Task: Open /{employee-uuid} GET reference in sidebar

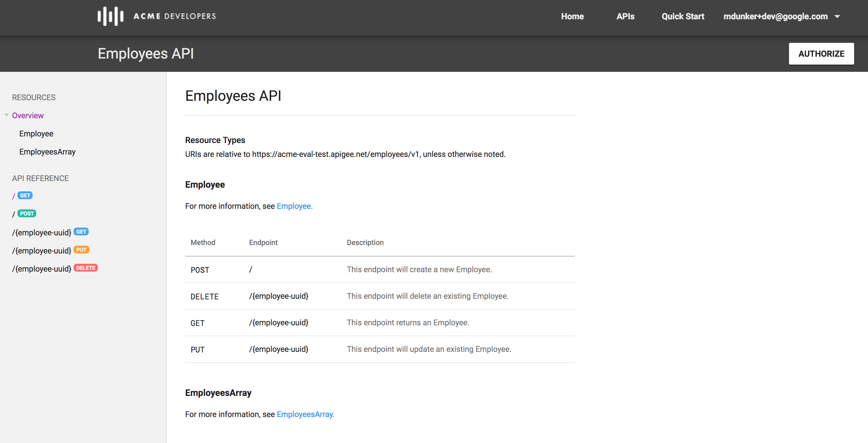Action: click(50, 232)
